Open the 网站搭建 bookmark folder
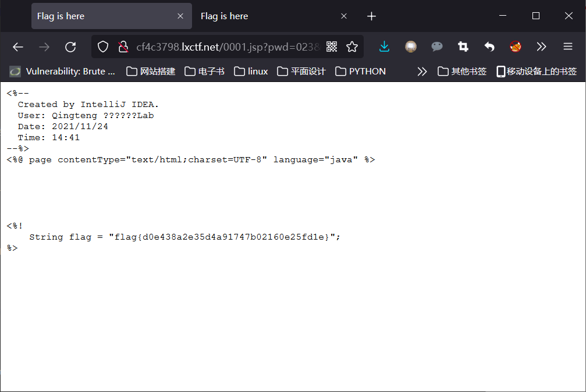 (x=151, y=72)
